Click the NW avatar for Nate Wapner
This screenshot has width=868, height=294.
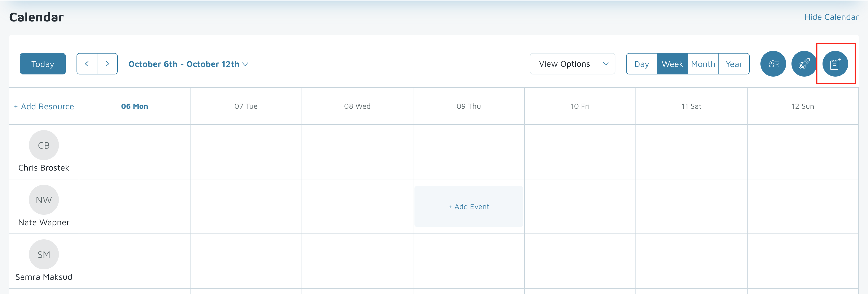(x=44, y=200)
